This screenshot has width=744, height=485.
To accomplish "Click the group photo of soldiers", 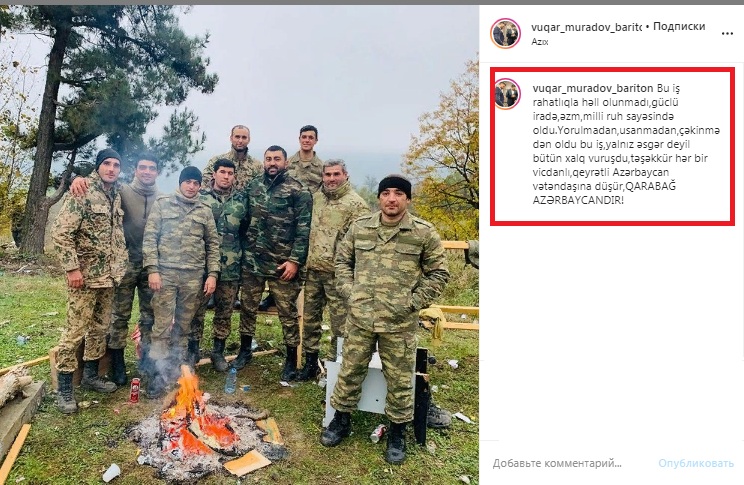I will [239, 245].
